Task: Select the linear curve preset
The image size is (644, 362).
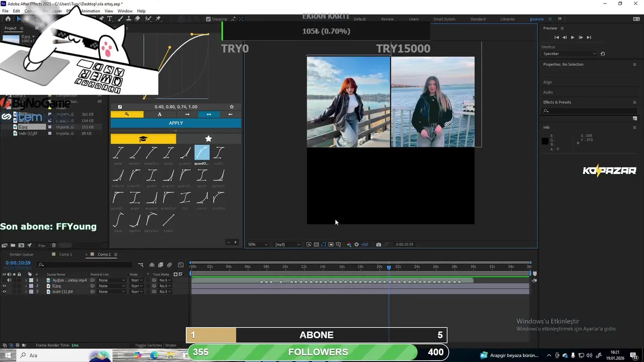Action: tap(169, 220)
